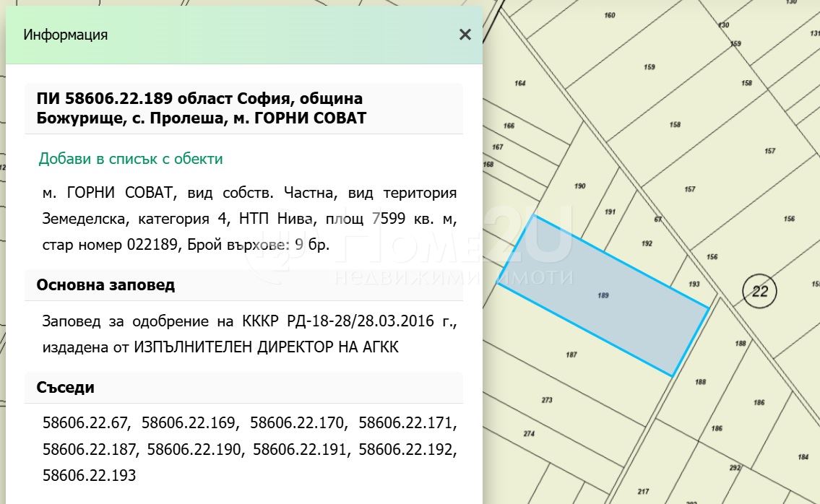This screenshot has width=820, height=504.
Task: Click the Добави в списък с обекти link
Action: point(131,159)
